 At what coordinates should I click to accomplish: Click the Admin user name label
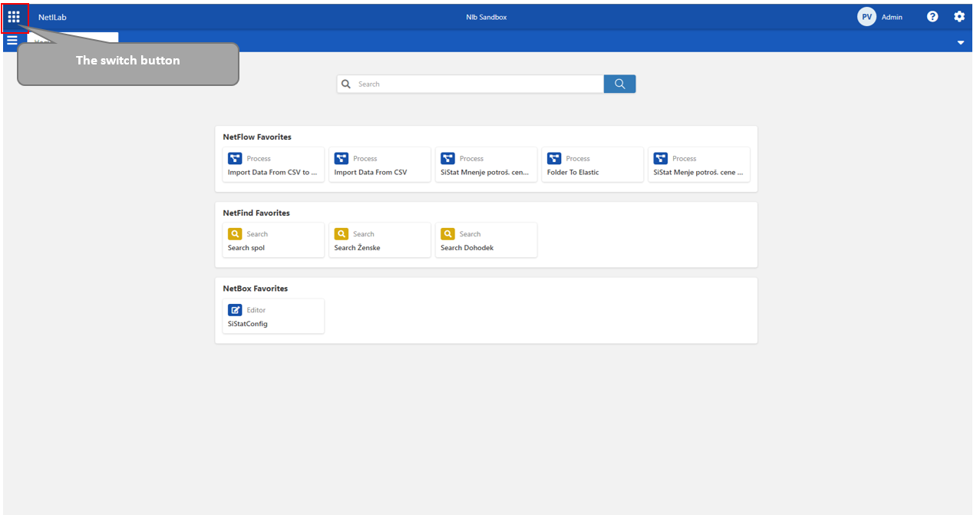(x=892, y=17)
